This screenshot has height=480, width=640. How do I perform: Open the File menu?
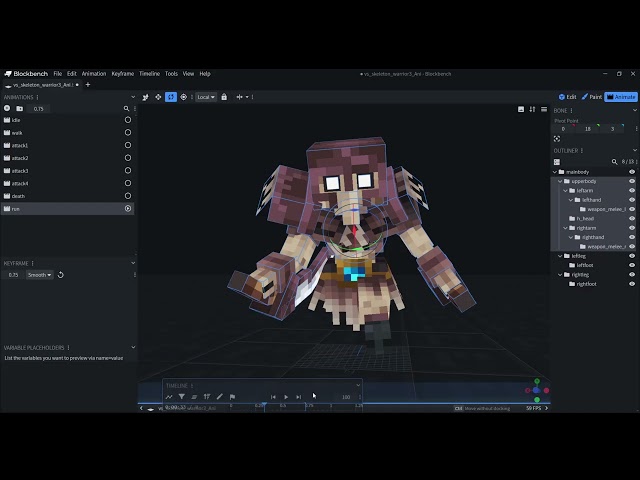click(58, 74)
